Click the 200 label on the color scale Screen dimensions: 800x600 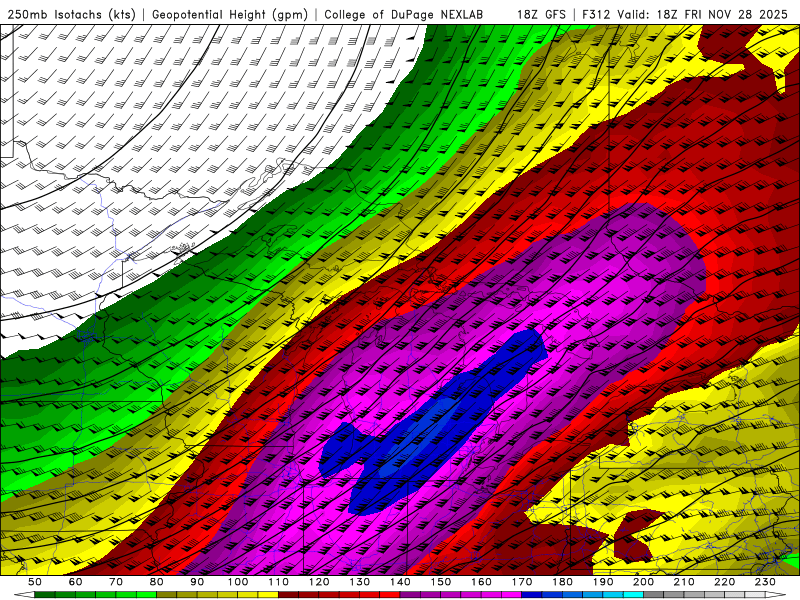point(643,582)
